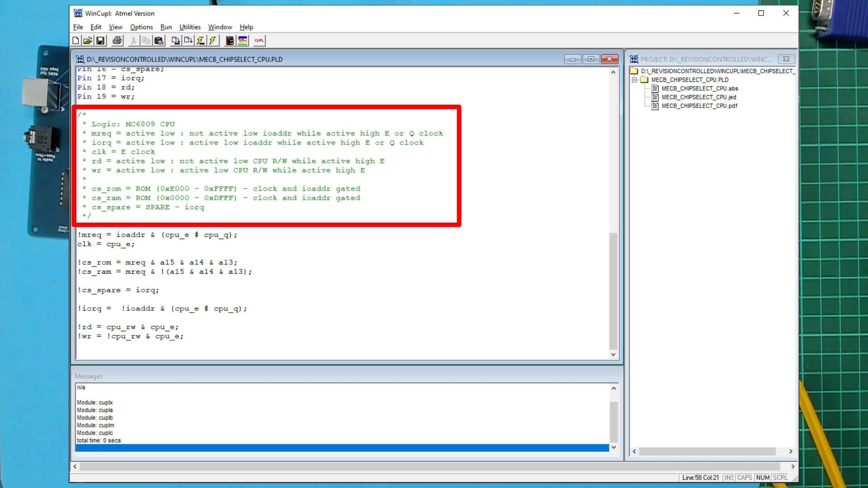Print the document via the printer icon

tap(117, 41)
